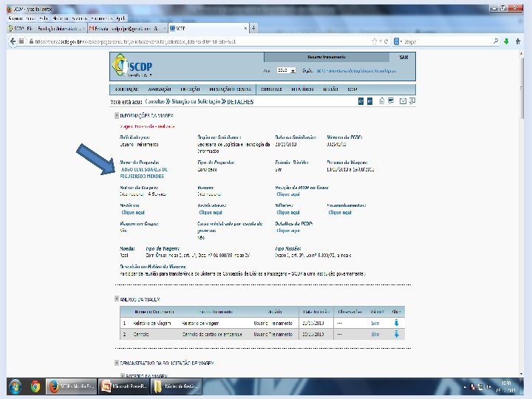Click the 'Clique aqui' link under Encaminhamentos
The image size is (532, 399).
[340, 212]
